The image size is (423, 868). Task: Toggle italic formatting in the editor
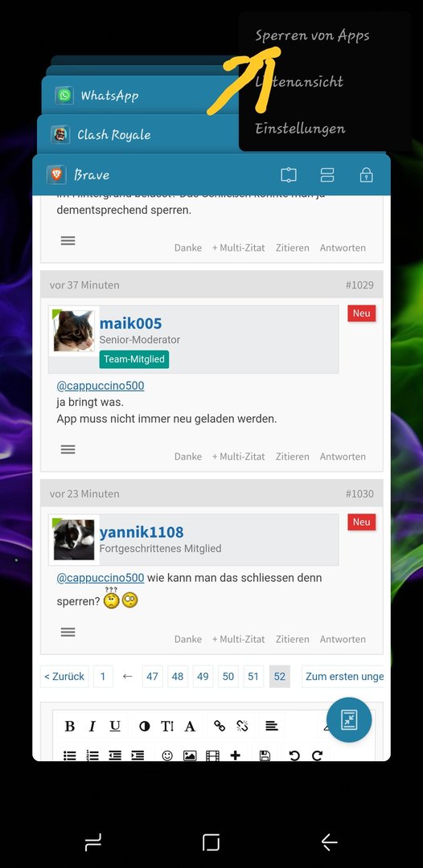(x=92, y=726)
